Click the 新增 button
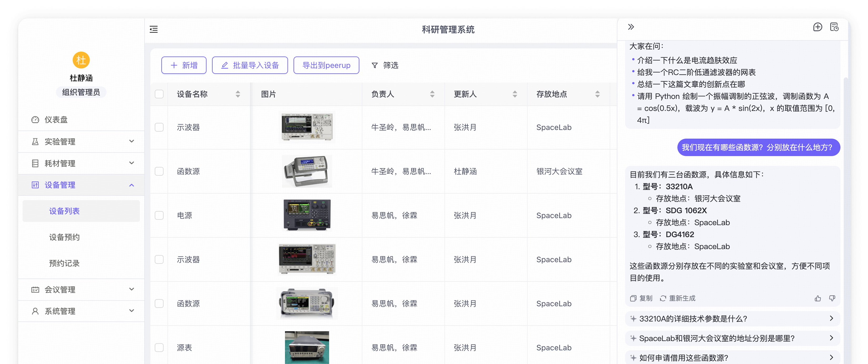 coord(184,65)
